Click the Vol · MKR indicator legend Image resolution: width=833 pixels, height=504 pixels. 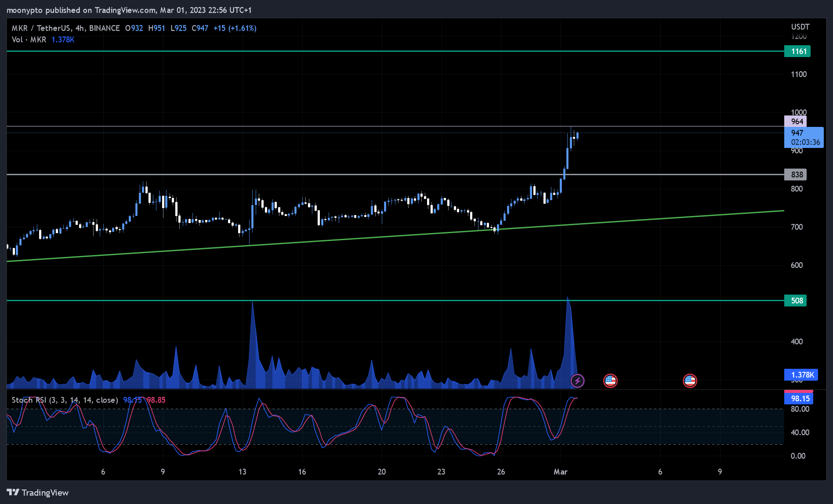click(x=29, y=40)
